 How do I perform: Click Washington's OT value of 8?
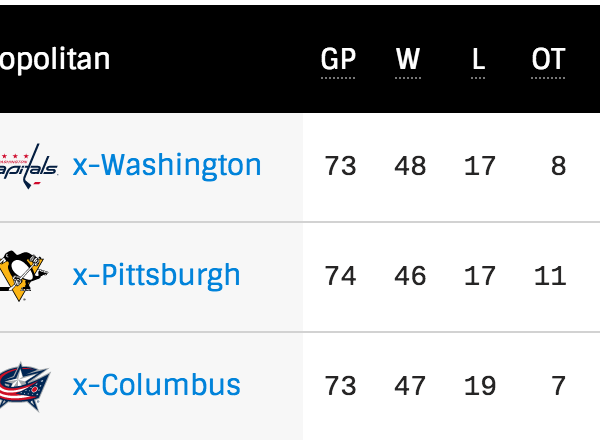pos(558,166)
